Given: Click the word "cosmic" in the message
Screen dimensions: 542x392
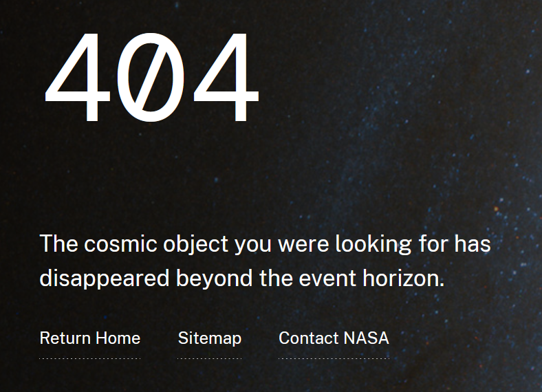Looking at the screenshot, I should (122, 244).
